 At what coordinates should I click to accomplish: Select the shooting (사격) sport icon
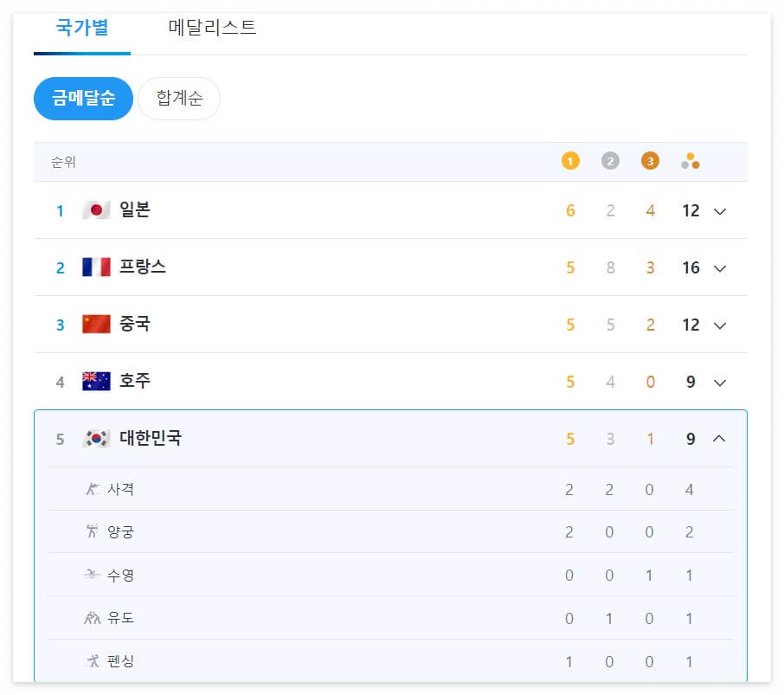91,487
